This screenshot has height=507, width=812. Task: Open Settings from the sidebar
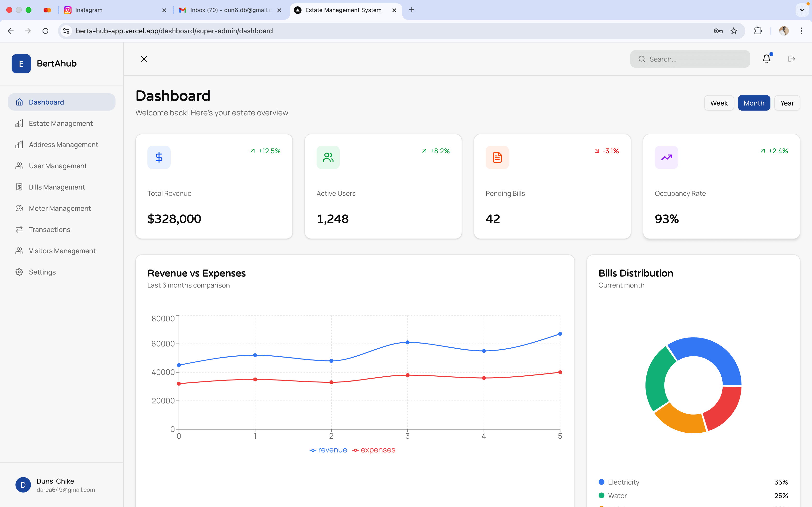[x=42, y=272]
